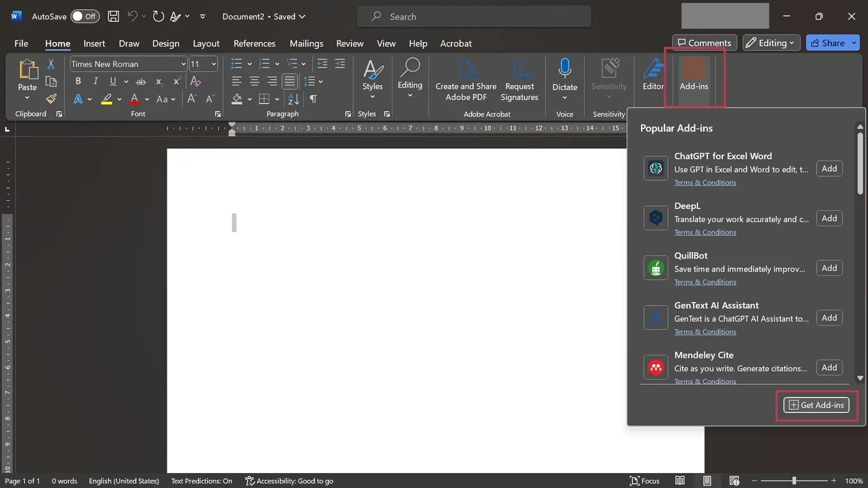Screen dimensions: 868x488
Task: Open the Editing mode dropdown
Action: [771, 43]
